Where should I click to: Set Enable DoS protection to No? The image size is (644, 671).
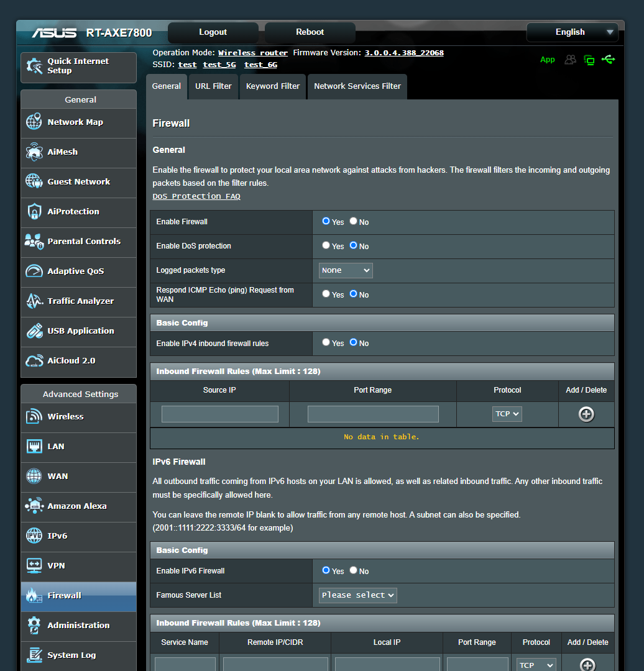tap(353, 245)
